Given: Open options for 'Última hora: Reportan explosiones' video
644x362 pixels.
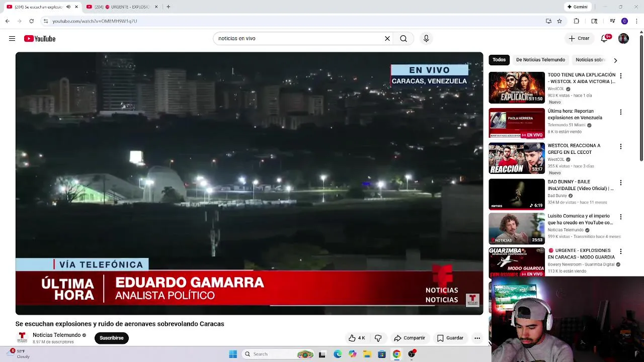Looking at the screenshot, I should (x=621, y=112).
